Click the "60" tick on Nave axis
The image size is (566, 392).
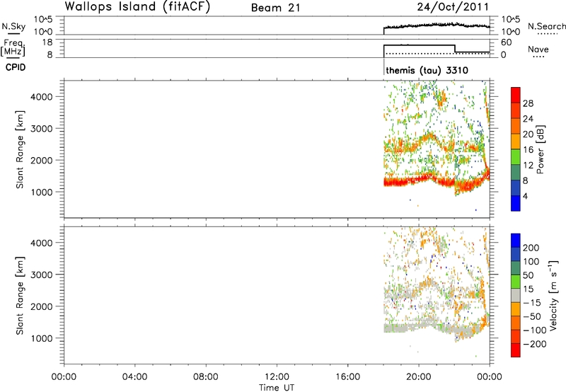pyautogui.click(x=506, y=42)
